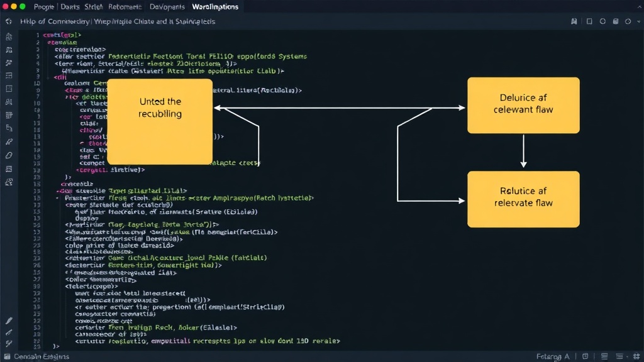
Task: Toggle the last circular icon before toolbar chevron
Action: pyautogui.click(x=628, y=21)
